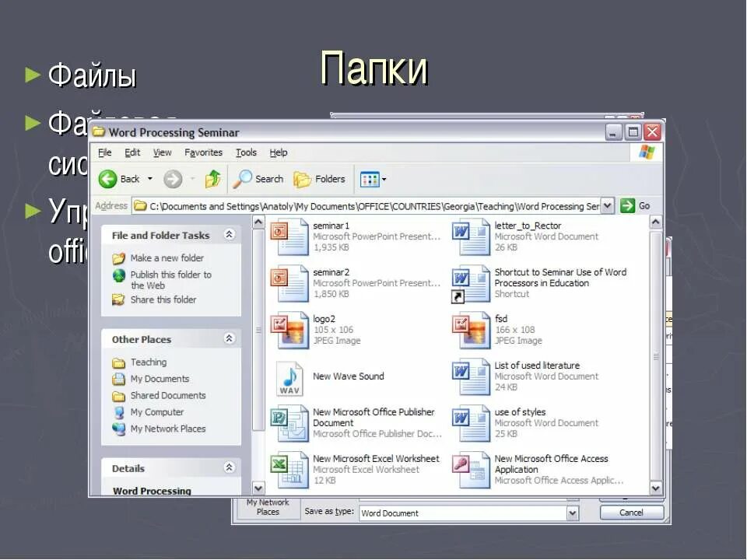
Task: Open the Views dropdown arrow
Action: pos(384,180)
